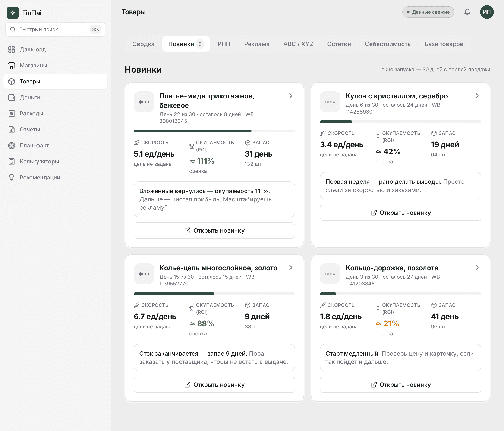Select Товары in the sidebar

click(x=55, y=82)
